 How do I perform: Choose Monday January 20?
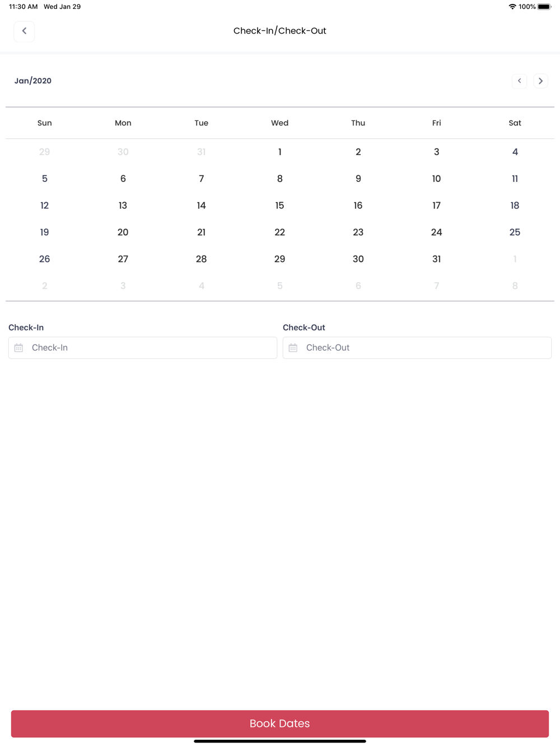pos(123,232)
